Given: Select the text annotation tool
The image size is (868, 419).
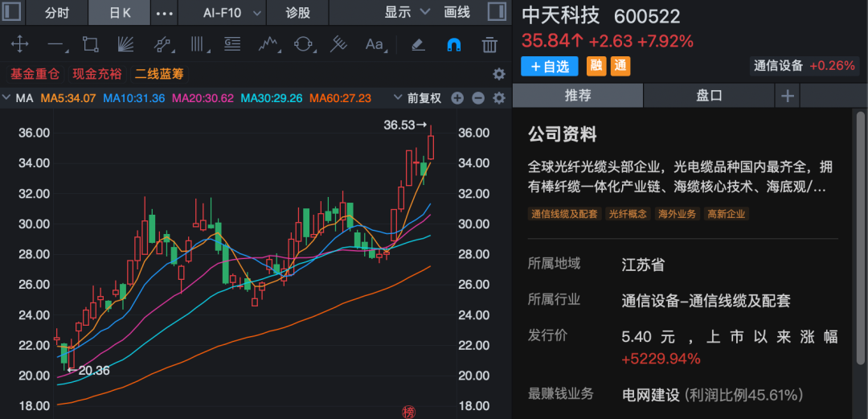Looking at the screenshot, I should click(375, 44).
